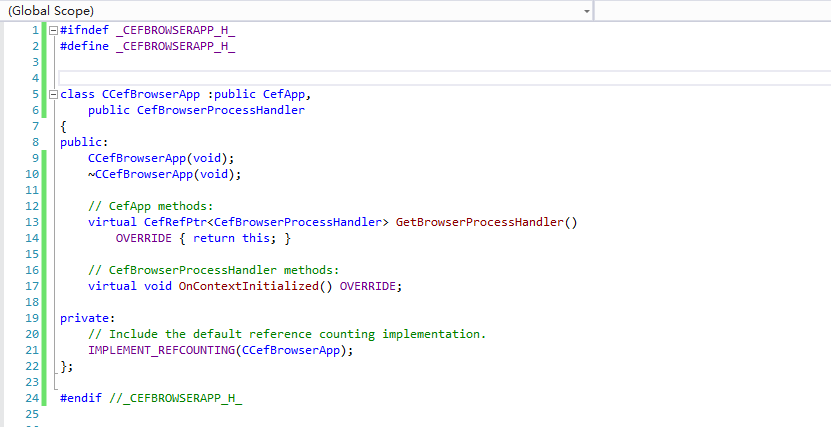This screenshot has width=831, height=427.
Task: Click the CCefBrowserApp(void) constructor on line 9
Action: click(x=161, y=158)
